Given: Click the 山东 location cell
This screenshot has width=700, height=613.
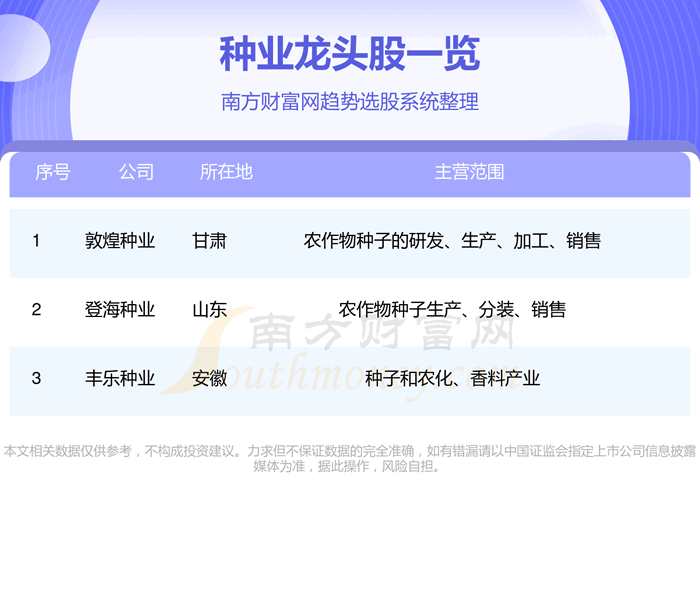Looking at the screenshot, I should (x=209, y=309).
